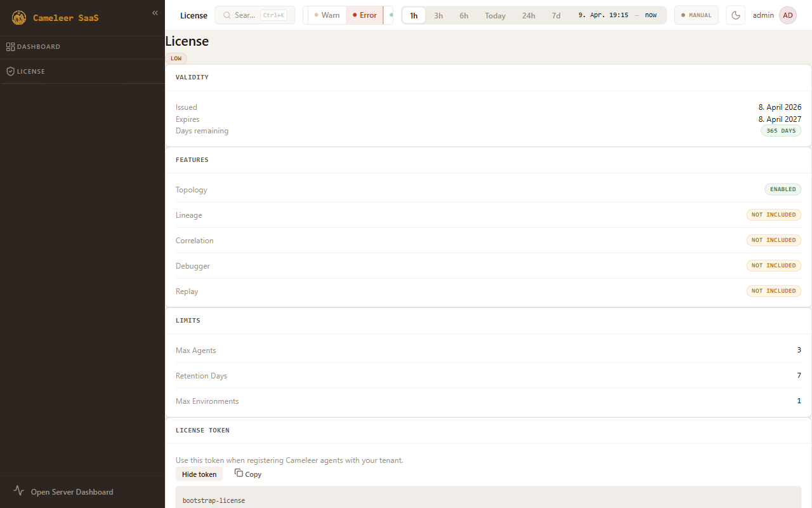Viewport: 812px width, 508px height.
Task: Toggle the Manual refresh mode
Action: click(696, 15)
